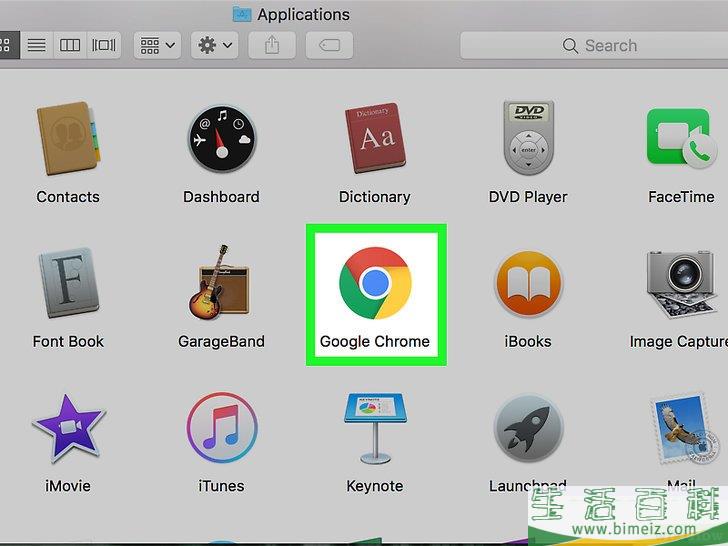Click the FaceTime label text

(x=681, y=197)
